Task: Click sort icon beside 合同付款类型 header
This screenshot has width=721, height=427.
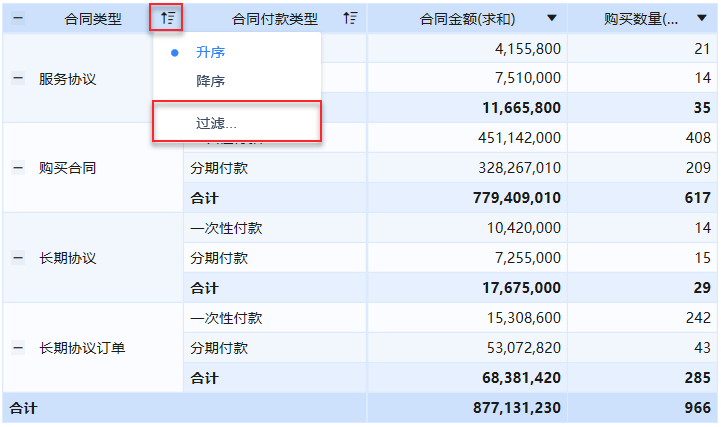Action: pyautogui.click(x=350, y=18)
